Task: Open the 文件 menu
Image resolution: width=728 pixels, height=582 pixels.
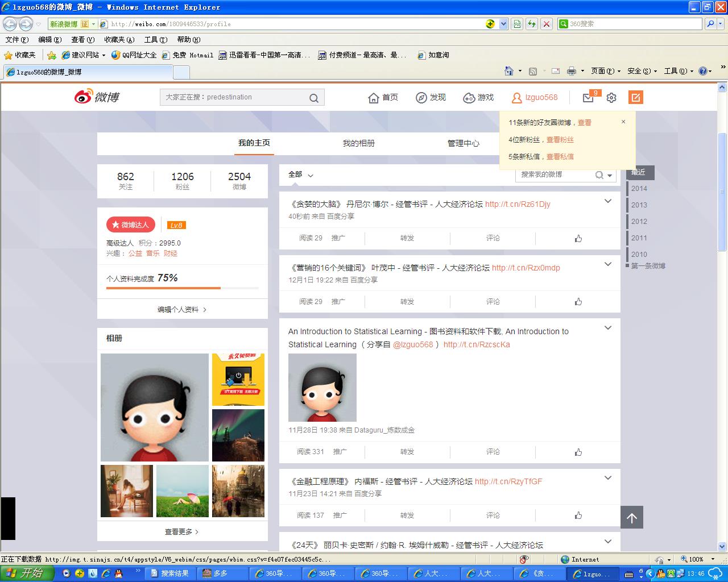Action: point(16,40)
